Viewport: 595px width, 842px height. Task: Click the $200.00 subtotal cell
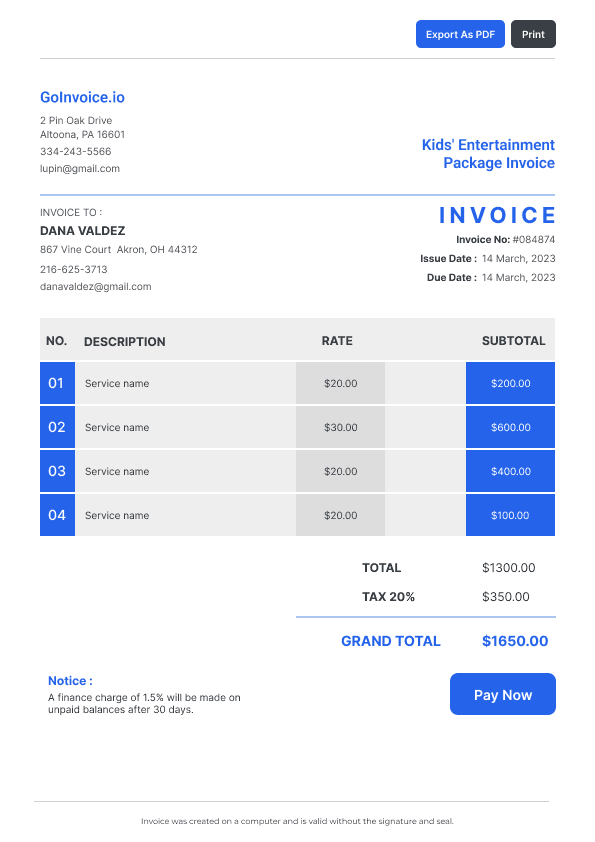click(510, 383)
